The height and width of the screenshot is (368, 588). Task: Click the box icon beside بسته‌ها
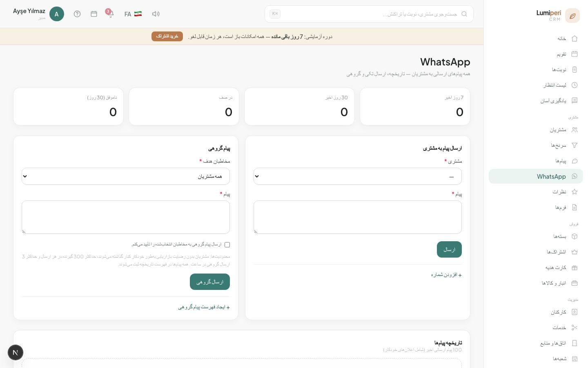[575, 236]
